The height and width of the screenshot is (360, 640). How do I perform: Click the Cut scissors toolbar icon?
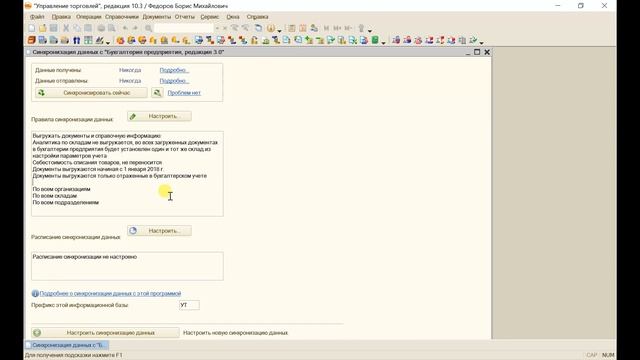tap(66, 28)
